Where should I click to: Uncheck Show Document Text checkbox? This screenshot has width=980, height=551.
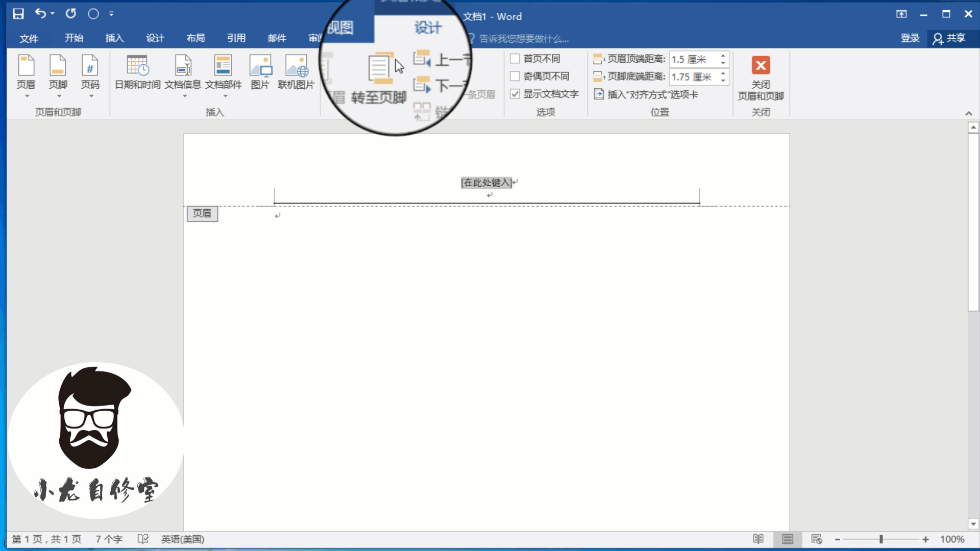[515, 94]
